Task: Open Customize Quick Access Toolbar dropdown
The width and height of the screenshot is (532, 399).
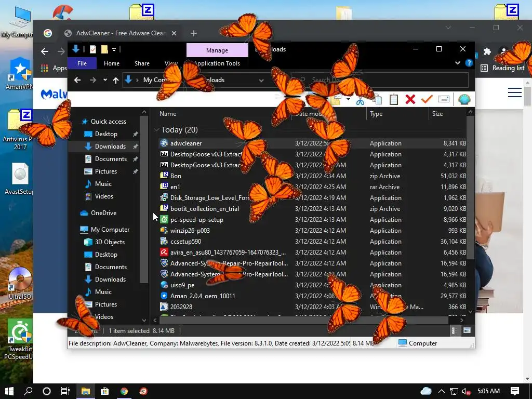Action: point(114,50)
